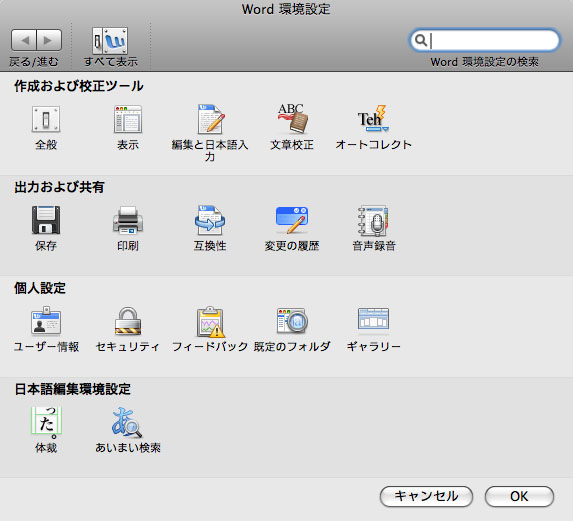This screenshot has height=521, width=573.
Task: Click the magnifier icon in search field
Action: pyautogui.click(x=421, y=40)
